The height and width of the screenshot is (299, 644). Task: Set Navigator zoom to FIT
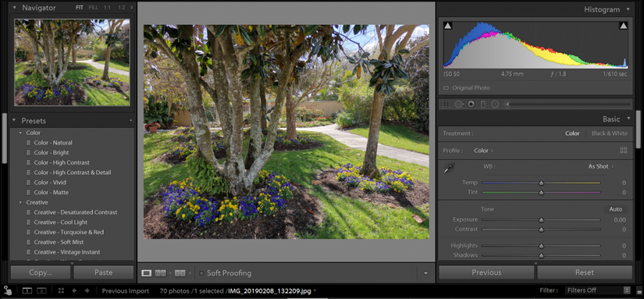[80, 7]
